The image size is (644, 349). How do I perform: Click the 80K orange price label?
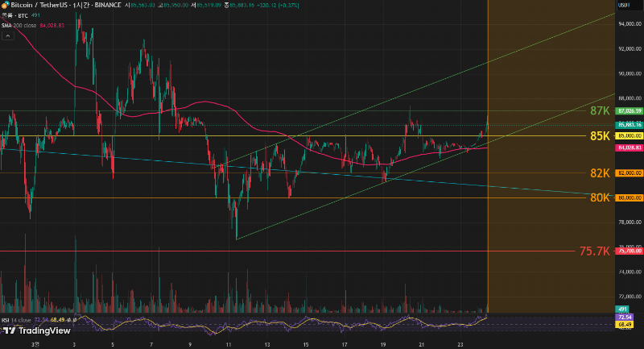(599, 197)
